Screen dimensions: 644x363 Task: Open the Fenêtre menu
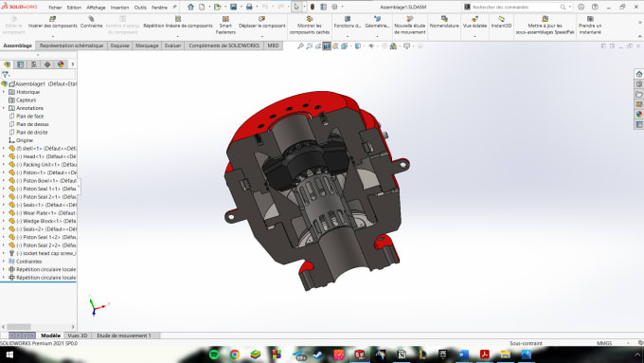pos(159,8)
